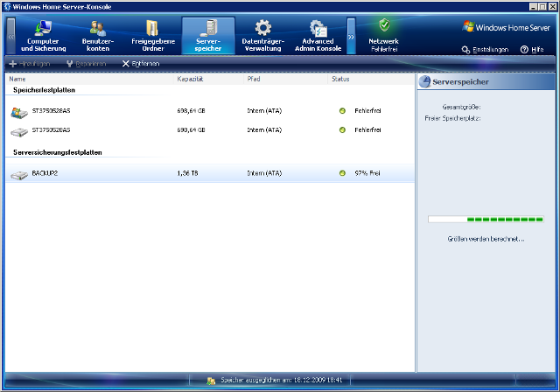Select the first ST3750528AS drive with Windows logo icon
The height and width of the screenshot is (392, 560).
pyautogui.click(x=19, y=113)
